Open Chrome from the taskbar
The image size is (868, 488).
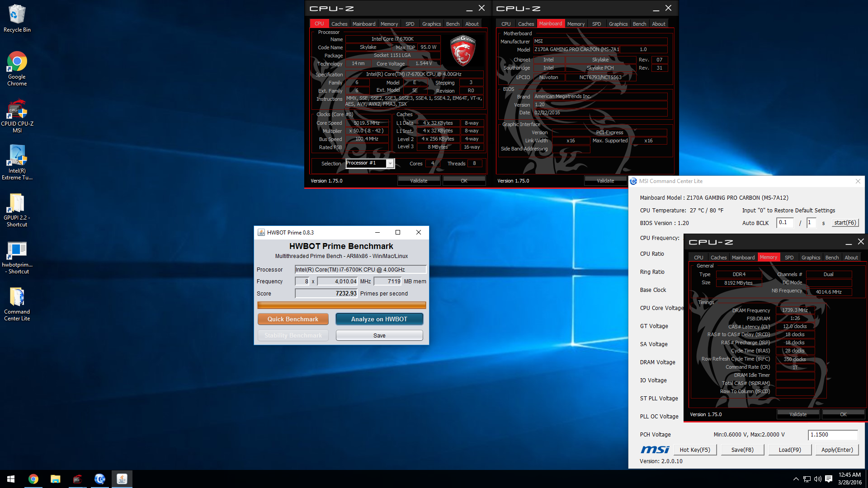click(33, 479)
